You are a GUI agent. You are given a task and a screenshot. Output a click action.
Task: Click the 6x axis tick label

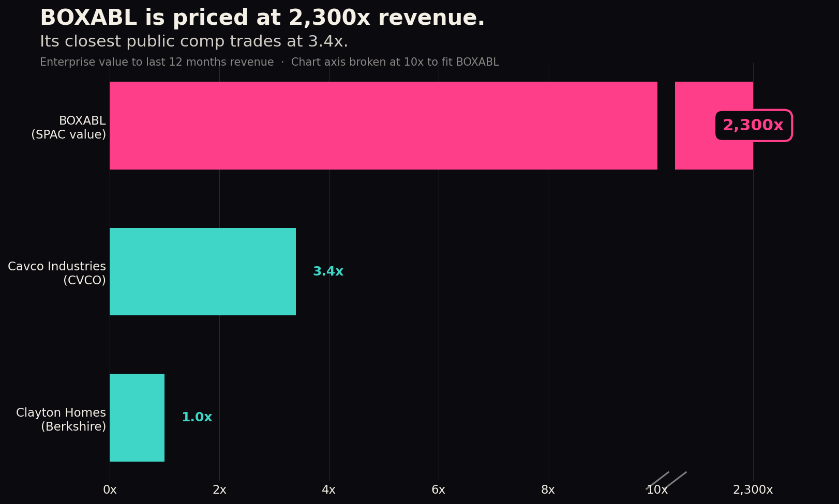pos(439,490)
